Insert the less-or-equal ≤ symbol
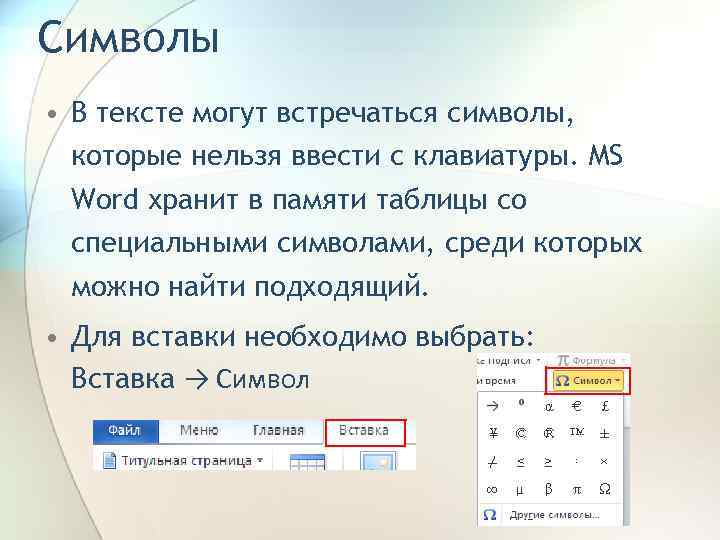Viewport: 720px width, 540px height. [521, 461]
